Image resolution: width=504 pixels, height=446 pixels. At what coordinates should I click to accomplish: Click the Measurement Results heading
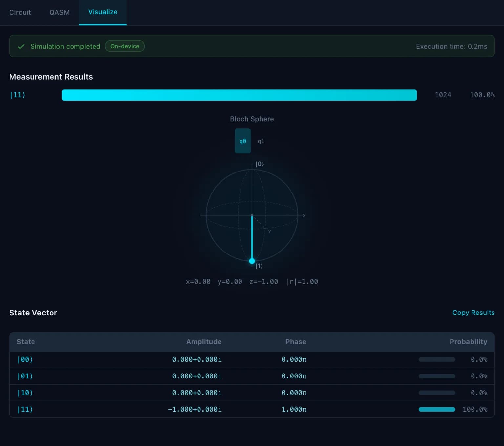tap(51, 77)
